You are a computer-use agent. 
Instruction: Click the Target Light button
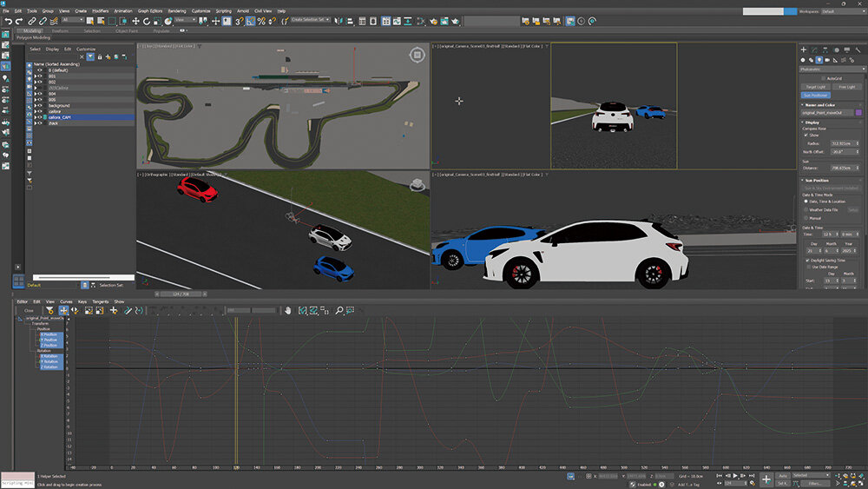815,87
